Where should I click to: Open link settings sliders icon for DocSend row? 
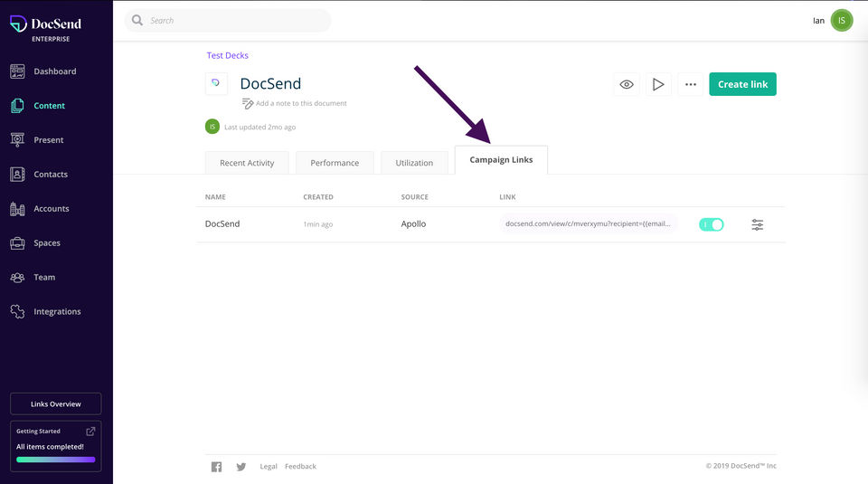758,224
